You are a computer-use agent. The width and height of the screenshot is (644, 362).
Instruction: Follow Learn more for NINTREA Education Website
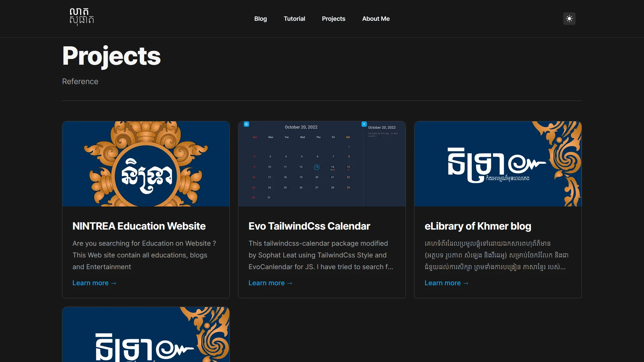pos(94,283)
